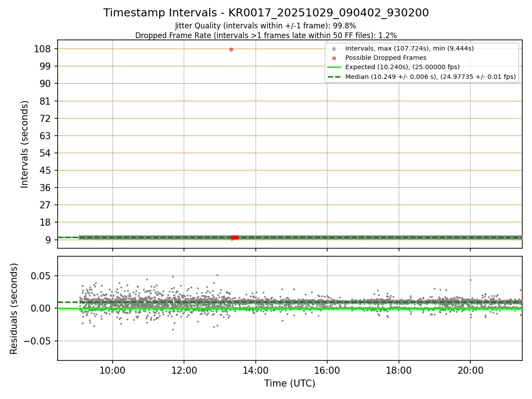
Task: Click legend entry 'Intervals, max (107.724s), min (9.444s)'
Action: coord(409,48)
